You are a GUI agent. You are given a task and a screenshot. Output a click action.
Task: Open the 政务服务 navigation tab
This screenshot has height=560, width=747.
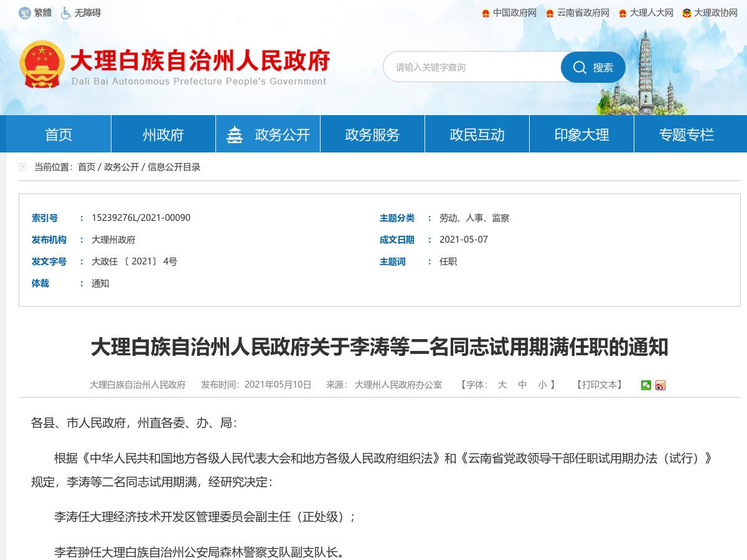(x=372, y=134)
